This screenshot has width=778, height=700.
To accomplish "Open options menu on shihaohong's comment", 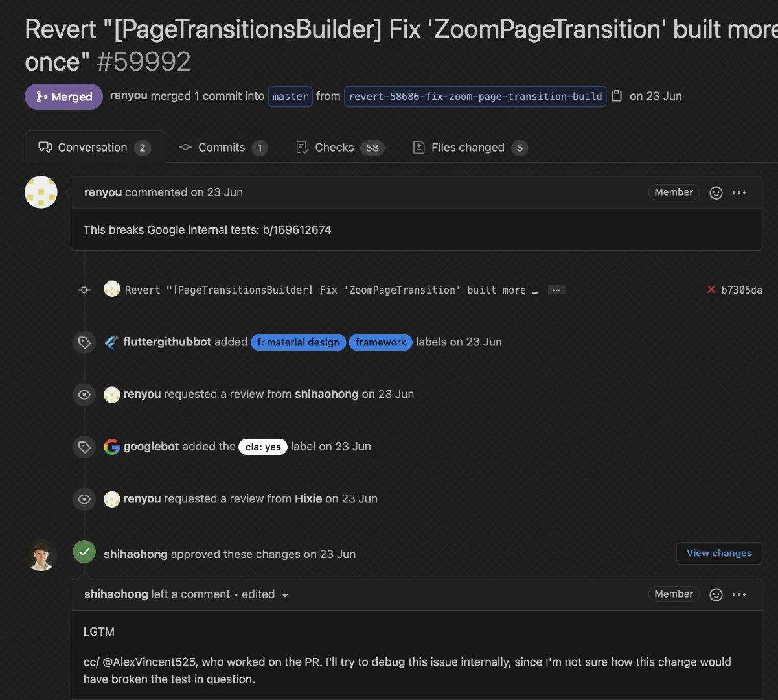I will coord(739,594).
